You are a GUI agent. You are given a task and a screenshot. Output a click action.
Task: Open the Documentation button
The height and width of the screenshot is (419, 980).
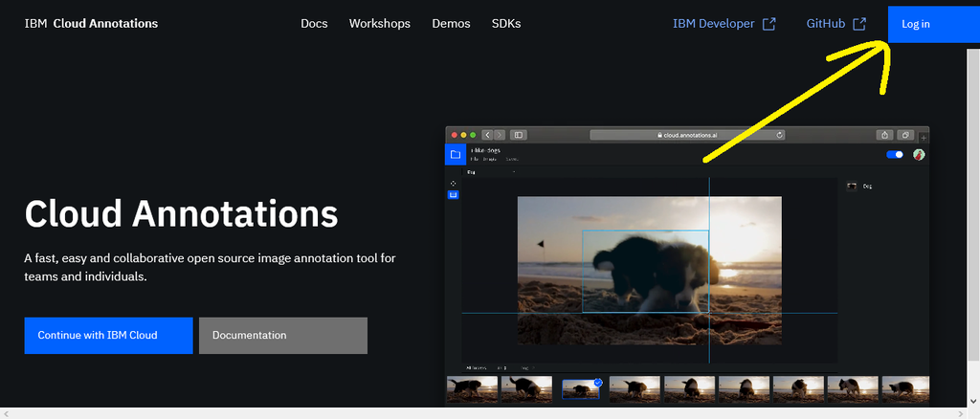[283, 336]
